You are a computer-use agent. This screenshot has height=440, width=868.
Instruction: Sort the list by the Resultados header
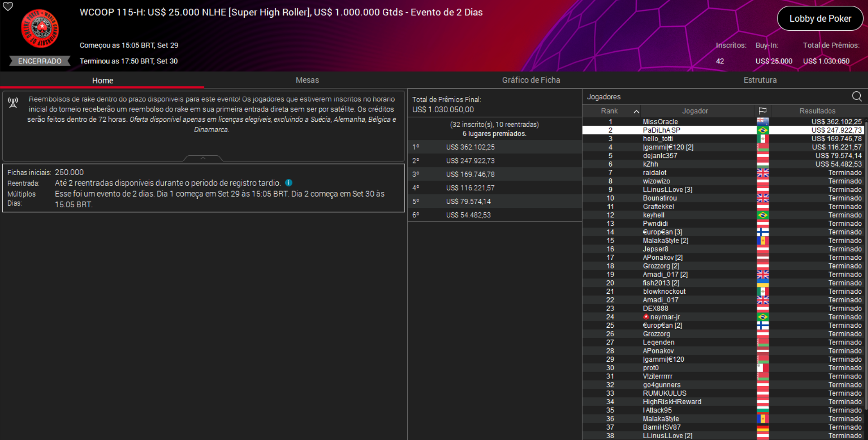817,111
